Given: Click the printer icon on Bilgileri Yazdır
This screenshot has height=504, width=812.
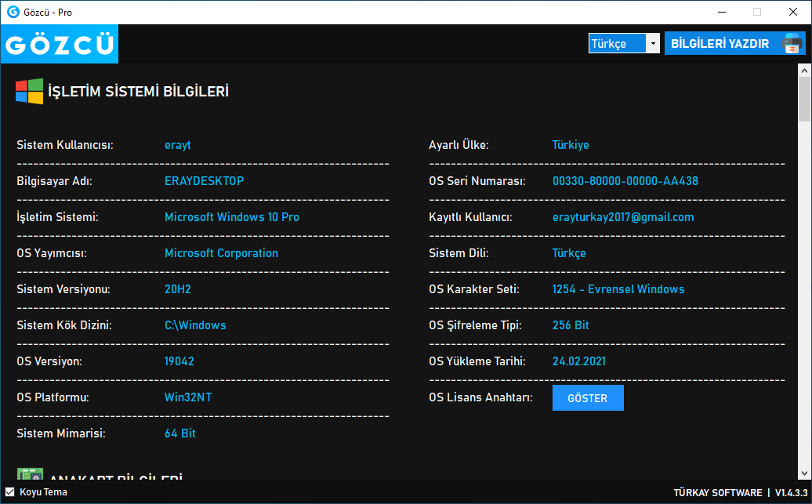Looking at the screenshot, I should (792, 44).
